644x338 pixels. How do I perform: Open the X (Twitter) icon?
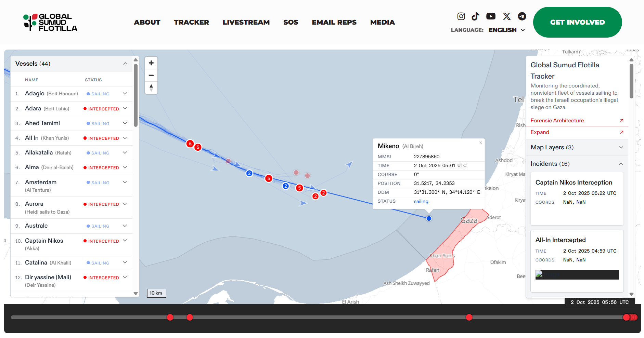(507, 16)
